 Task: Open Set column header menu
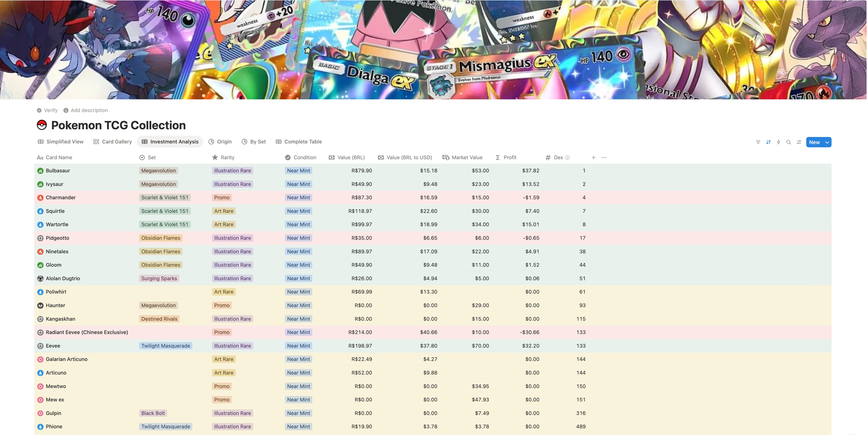point(148,157)
